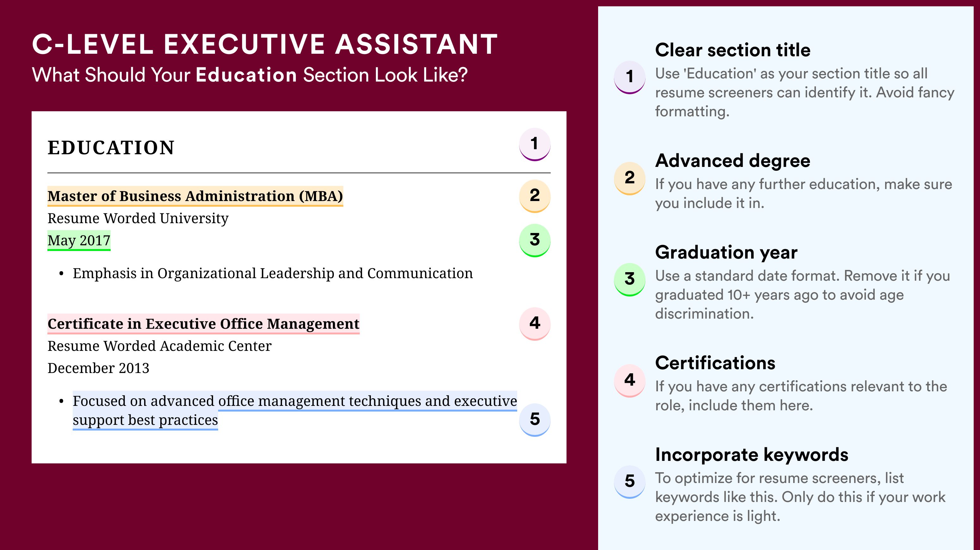Screen dimensions: 980x550
Task: Click the C-LEVEL EXECUTIVE ASSISTANT title
Action: 265,44
